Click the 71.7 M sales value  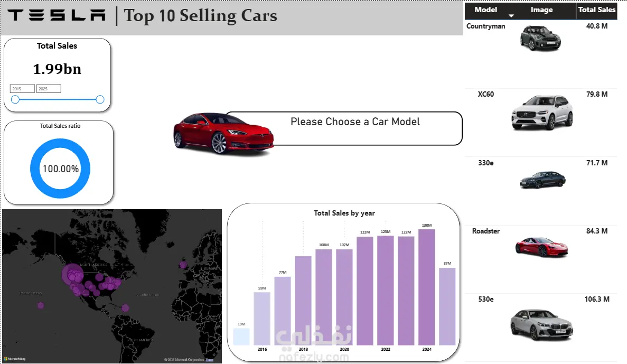click(596, 163)
